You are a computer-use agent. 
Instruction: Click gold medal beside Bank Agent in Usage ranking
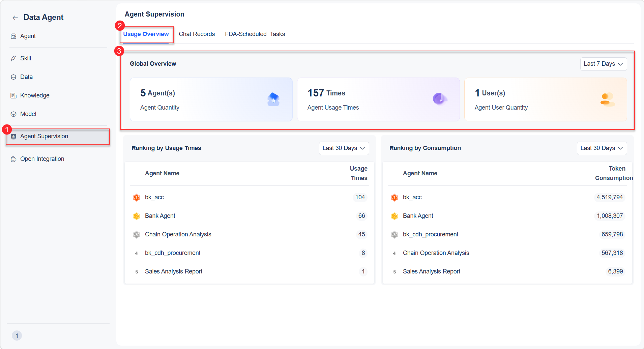point(137,216)
